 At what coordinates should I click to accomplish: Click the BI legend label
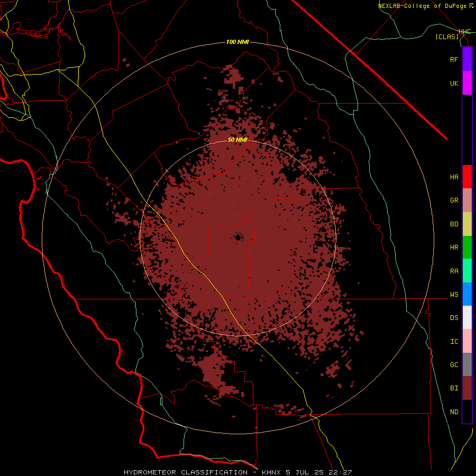(454, 388)
